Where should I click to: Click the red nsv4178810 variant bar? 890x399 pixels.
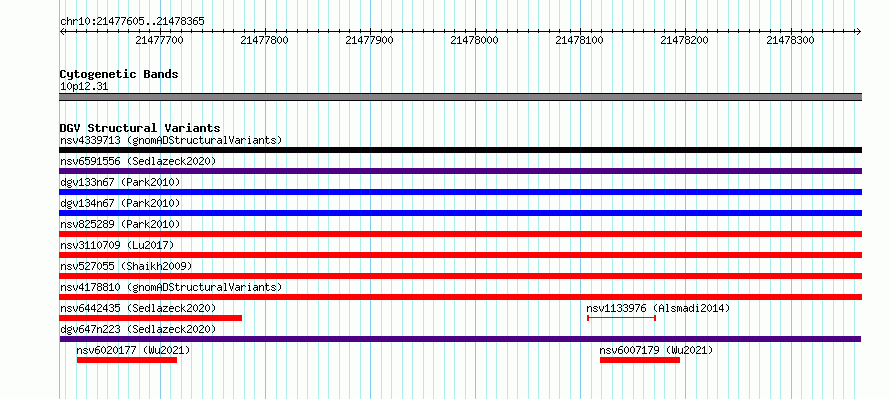tap(460, 297)
